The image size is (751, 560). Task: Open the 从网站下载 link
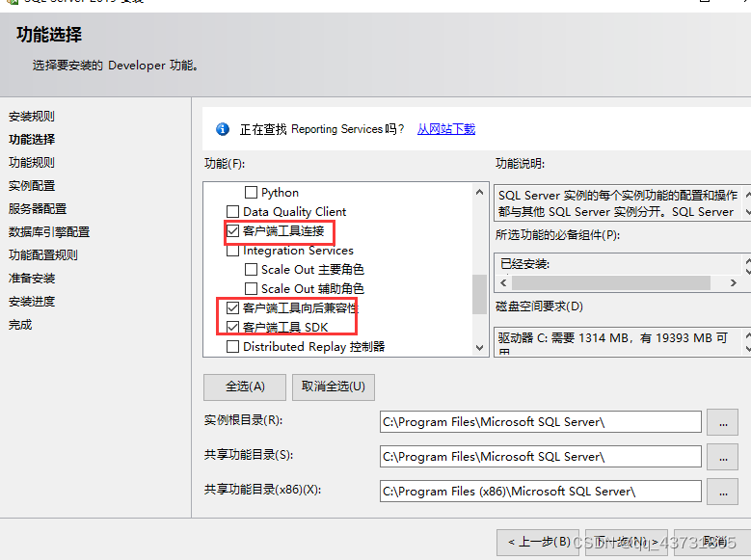[x=446, y=129]
